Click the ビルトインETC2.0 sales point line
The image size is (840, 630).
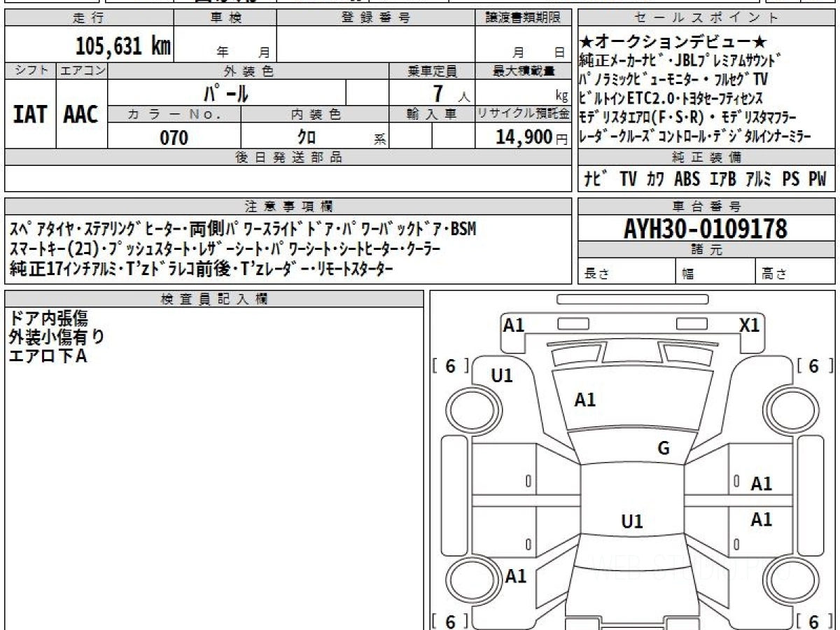(x=671, y=99)
